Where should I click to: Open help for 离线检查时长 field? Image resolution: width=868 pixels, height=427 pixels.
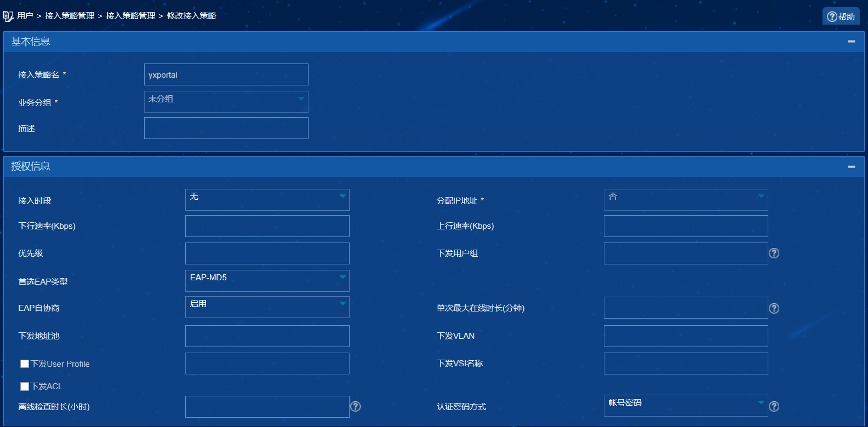pyautogui.click(x=356, y=406)
